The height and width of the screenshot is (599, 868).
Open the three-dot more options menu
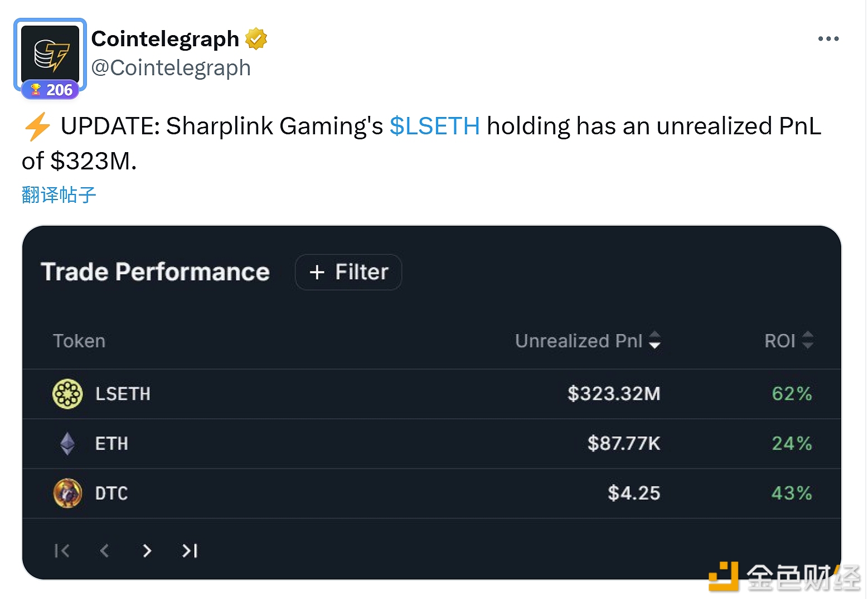pyautogui.click(x=828, y=39)
